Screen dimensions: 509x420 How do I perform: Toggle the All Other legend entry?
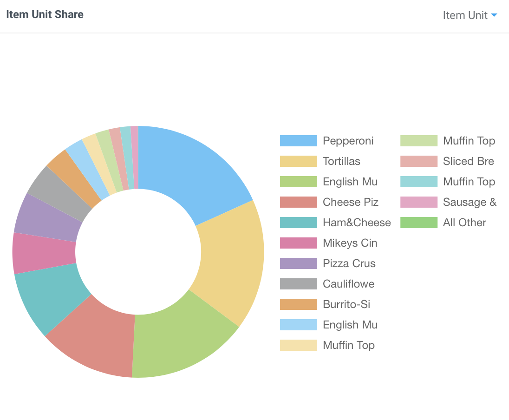443,223
